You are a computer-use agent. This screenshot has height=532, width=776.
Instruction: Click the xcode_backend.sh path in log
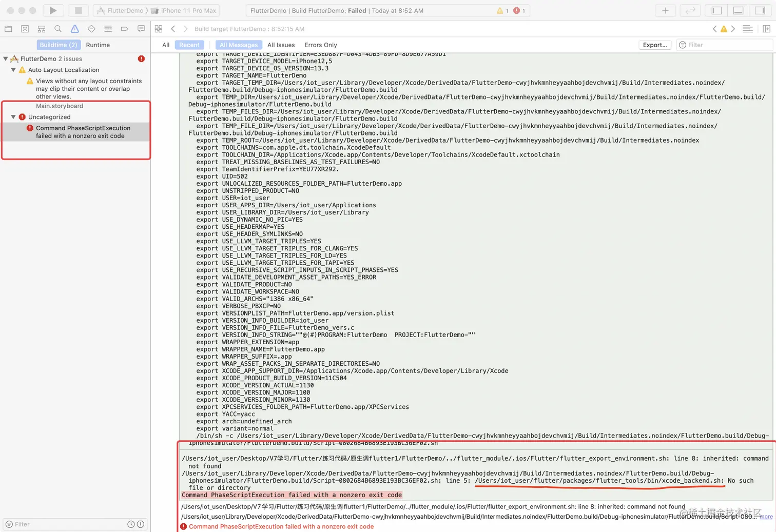(x=599, y=481)
